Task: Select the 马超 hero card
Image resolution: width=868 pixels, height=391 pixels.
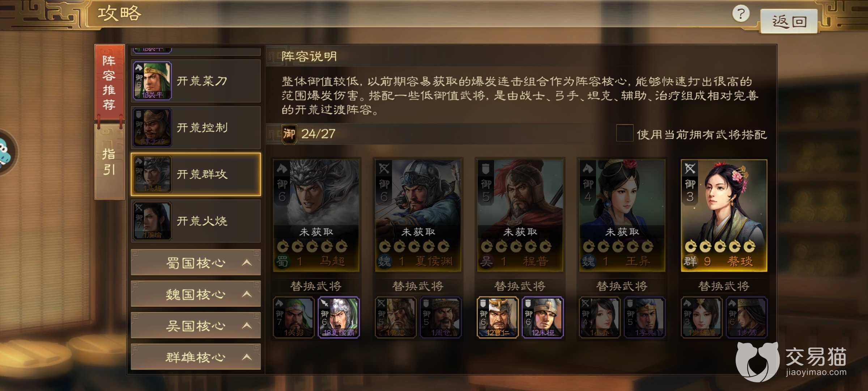Action: click(x=316, y=215)
